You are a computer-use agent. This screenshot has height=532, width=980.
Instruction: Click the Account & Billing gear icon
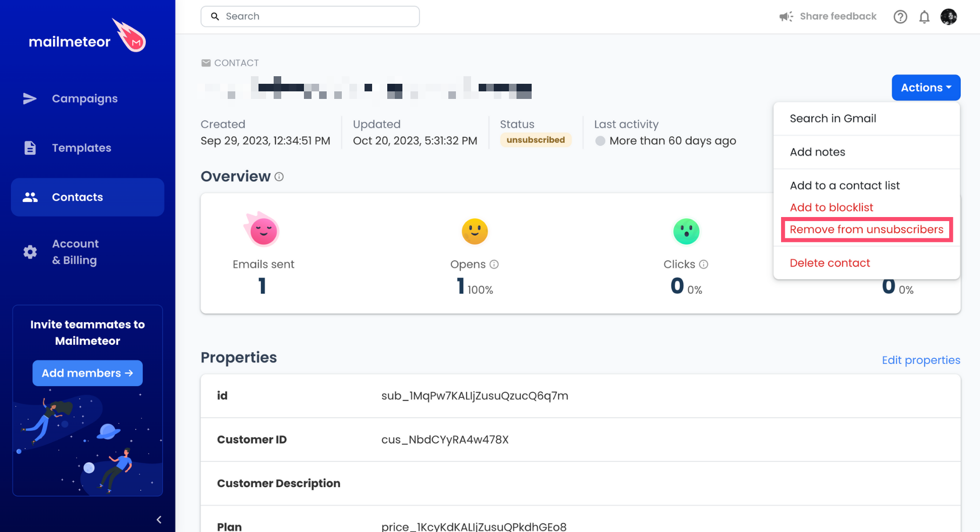[x=30, y=252]
